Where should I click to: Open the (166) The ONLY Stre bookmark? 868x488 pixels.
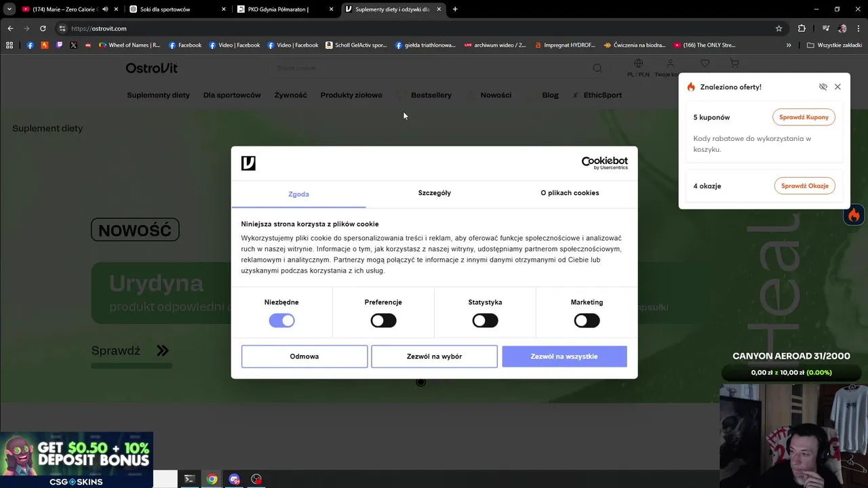[705, 45]
